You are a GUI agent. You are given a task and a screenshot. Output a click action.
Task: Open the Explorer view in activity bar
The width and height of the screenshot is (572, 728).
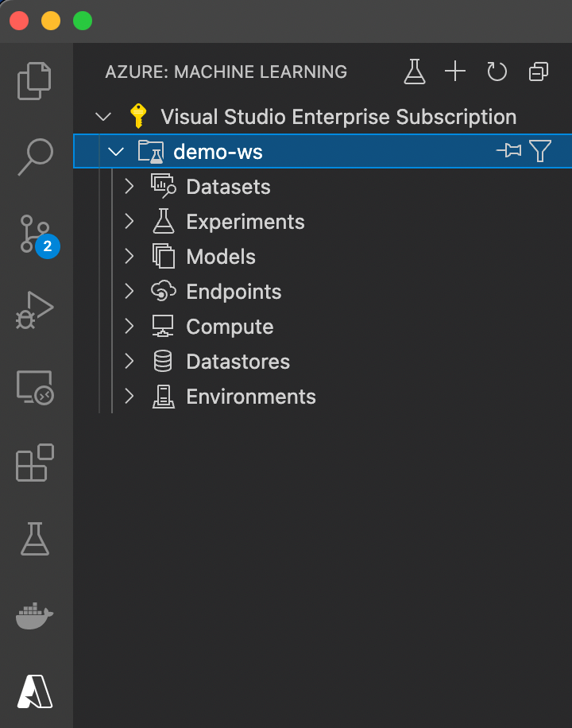(34, 81)
